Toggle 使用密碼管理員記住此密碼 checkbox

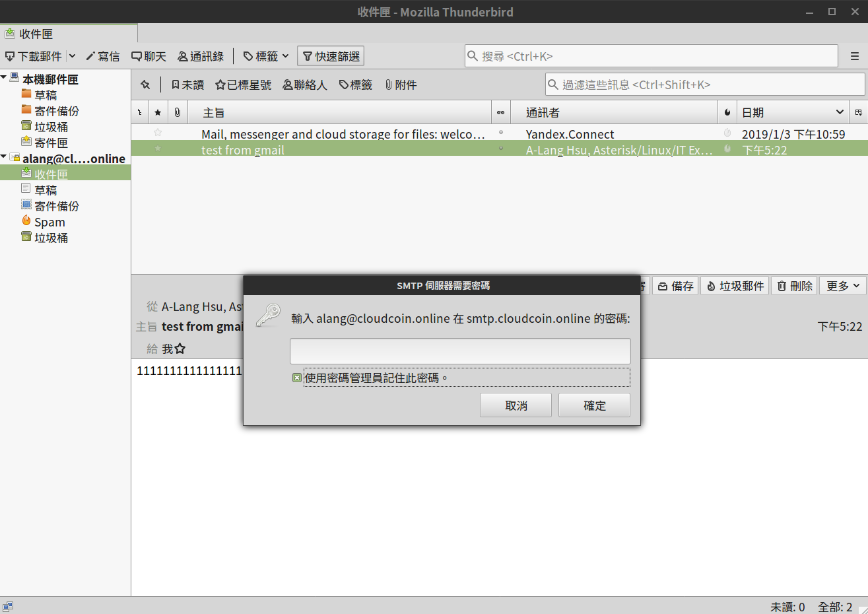pos(297,378)
